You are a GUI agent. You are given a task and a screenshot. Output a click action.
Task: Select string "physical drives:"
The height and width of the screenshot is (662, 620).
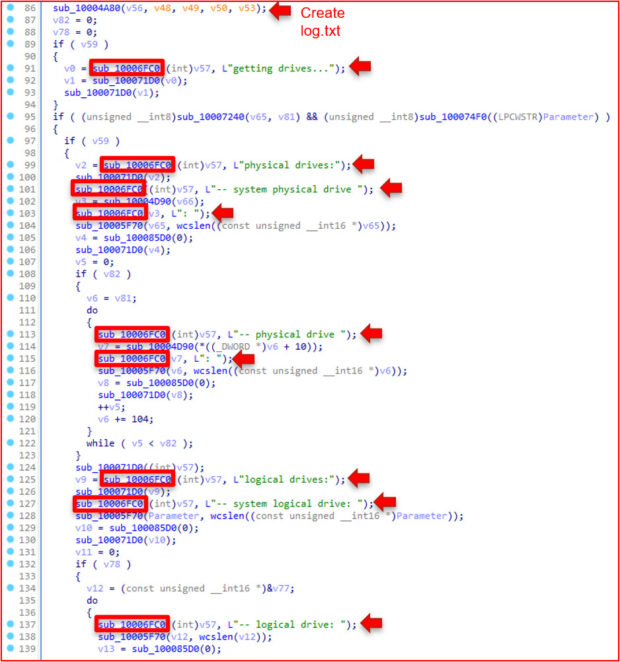289,165
